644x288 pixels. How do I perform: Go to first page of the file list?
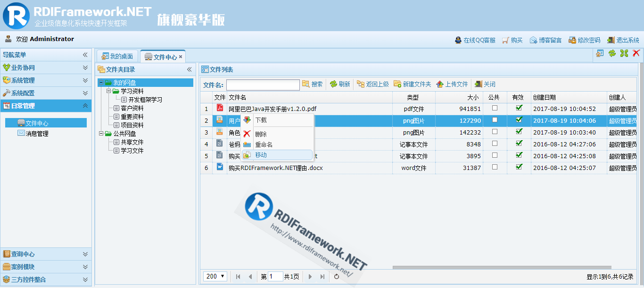click(x=238, y=277)
